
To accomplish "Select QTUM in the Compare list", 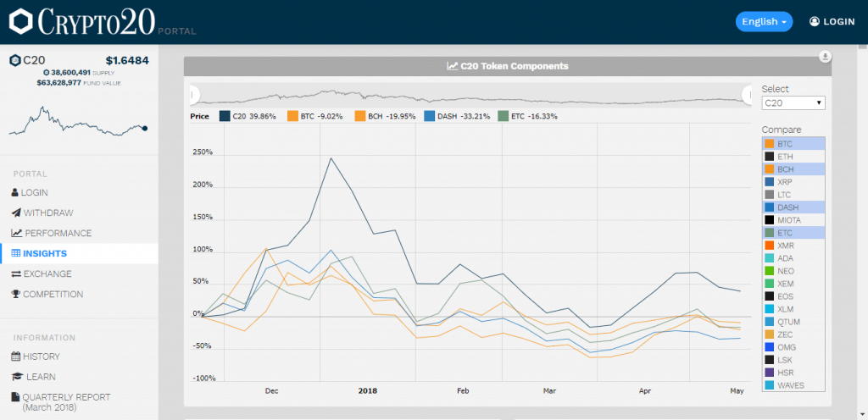I will coord(793,322).
